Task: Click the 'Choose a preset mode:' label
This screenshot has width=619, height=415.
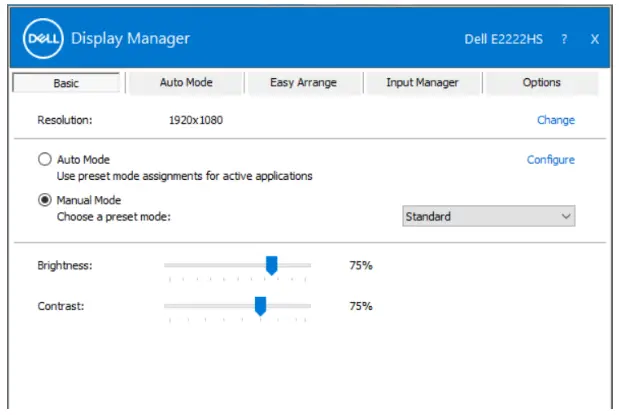Action: click(x=114, y=217)
